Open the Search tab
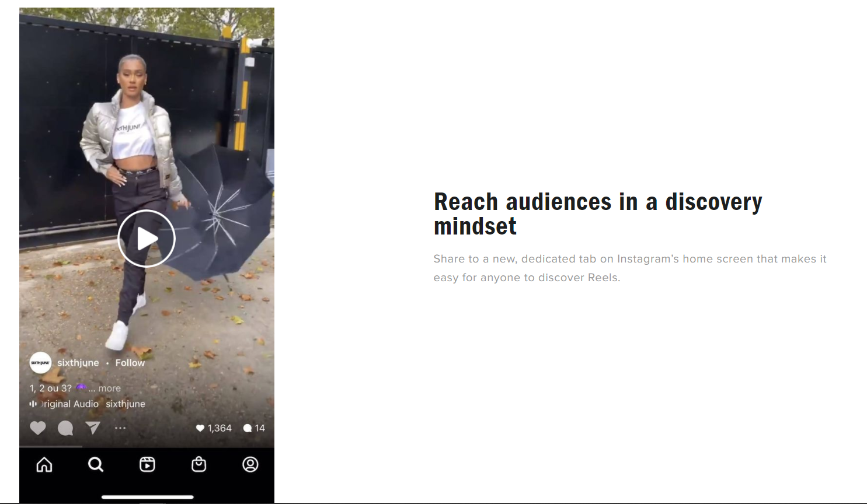The image size is (867, 504). 96,464
